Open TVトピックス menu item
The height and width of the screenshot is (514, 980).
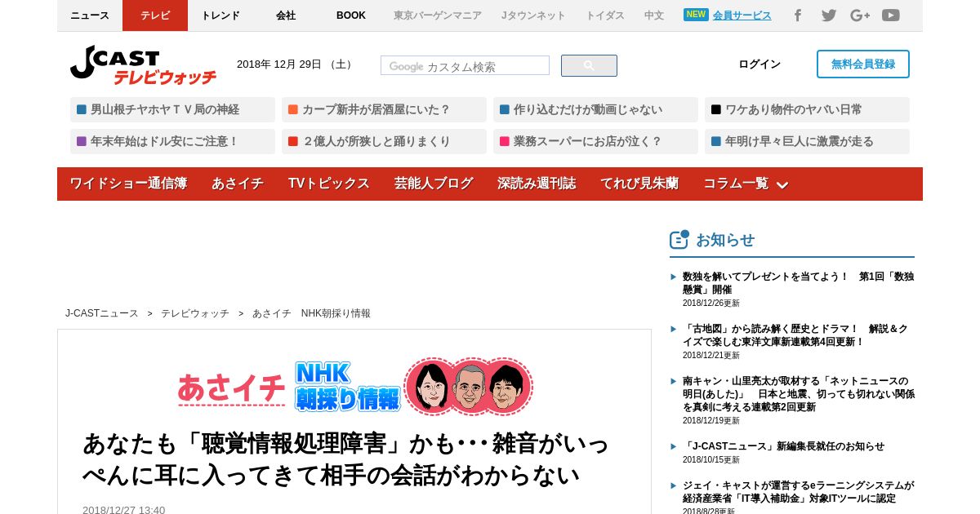pyautogui.click(x=328, y=184)
